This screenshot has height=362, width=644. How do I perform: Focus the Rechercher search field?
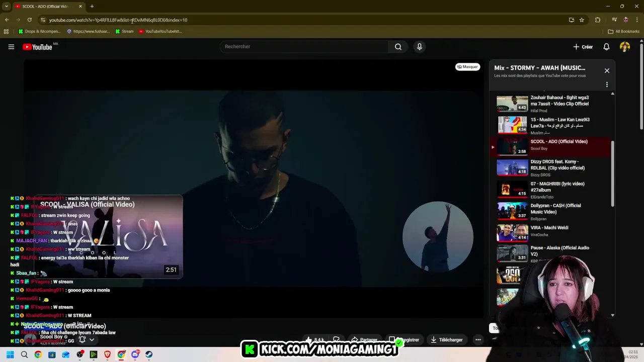304,47
